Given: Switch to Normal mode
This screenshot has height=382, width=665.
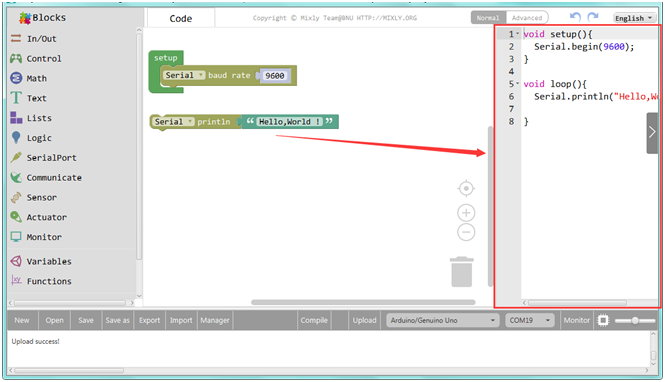Looking at the screenshot, I should tap(488, 18).
